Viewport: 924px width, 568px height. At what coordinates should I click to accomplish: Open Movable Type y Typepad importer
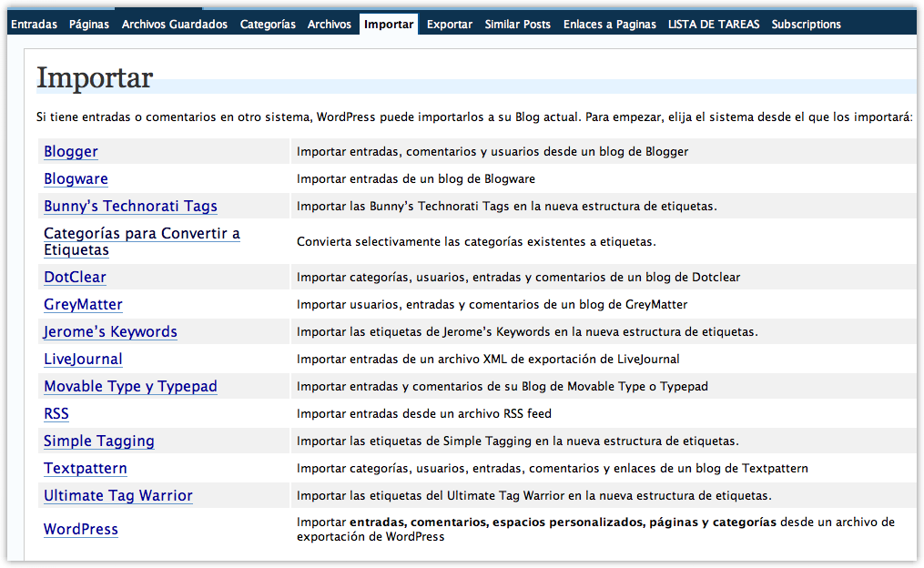coord(130,387)
